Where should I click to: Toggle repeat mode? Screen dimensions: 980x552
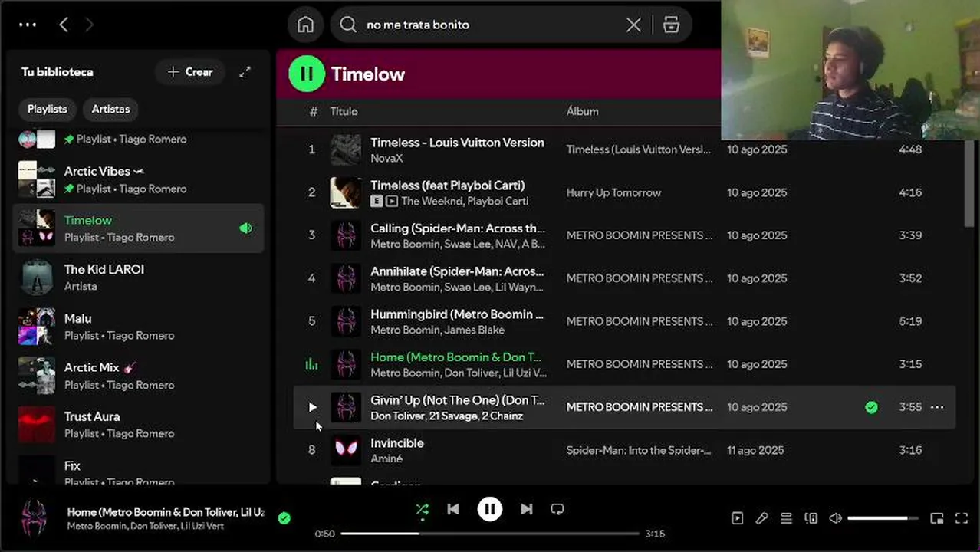coord(557,509)
